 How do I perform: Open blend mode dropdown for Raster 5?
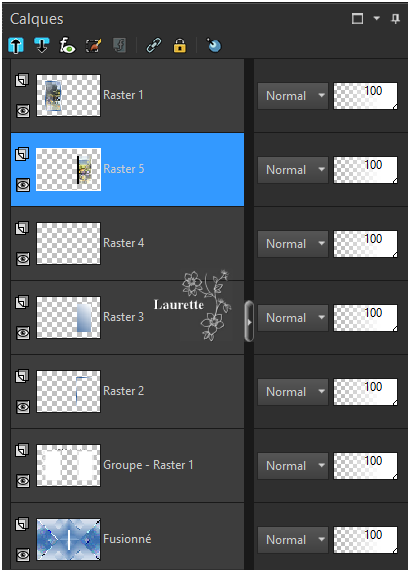pyautogui.click(x=293, y=170)
